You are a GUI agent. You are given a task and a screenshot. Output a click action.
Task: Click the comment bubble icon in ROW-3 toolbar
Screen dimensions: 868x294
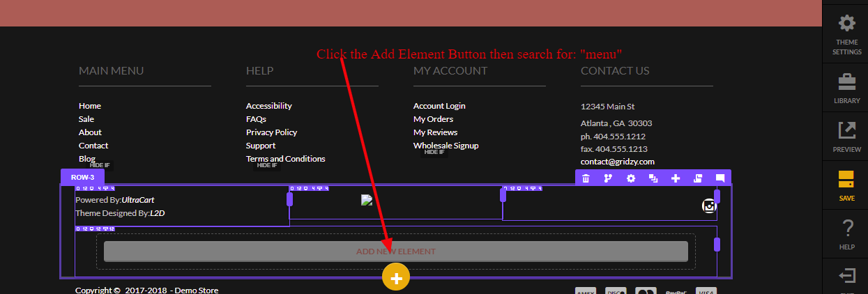point(720,178)
